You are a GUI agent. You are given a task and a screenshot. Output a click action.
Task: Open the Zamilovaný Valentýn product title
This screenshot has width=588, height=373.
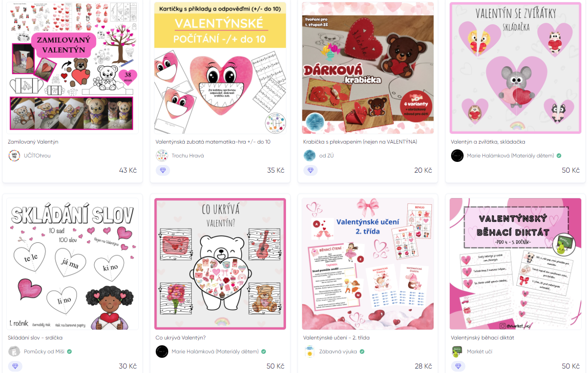coord(33,142)
